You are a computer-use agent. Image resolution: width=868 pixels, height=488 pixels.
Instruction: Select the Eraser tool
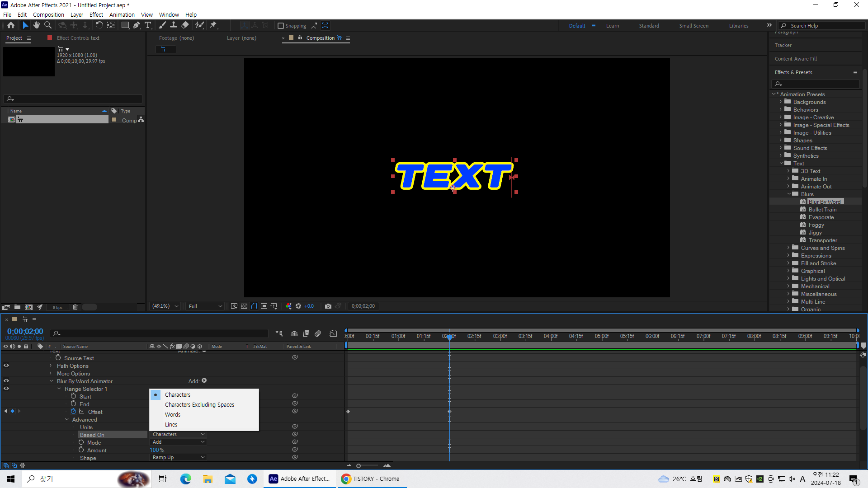point(185,25)
